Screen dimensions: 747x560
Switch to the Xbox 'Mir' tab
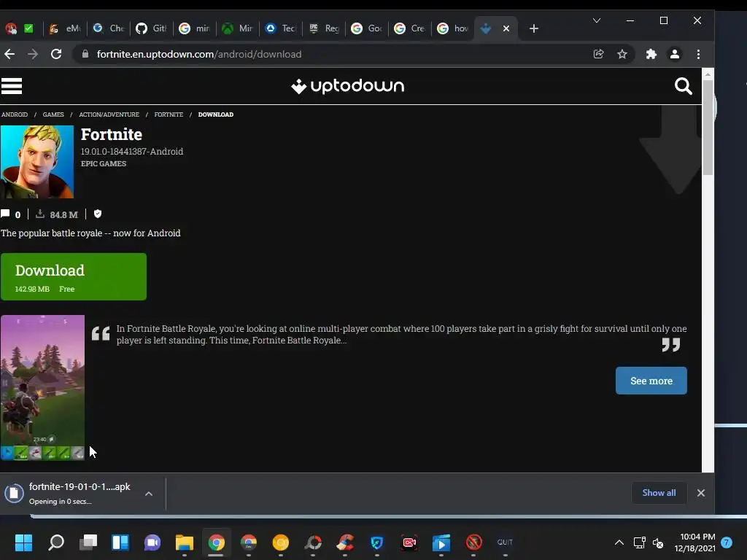pos(237,28)
